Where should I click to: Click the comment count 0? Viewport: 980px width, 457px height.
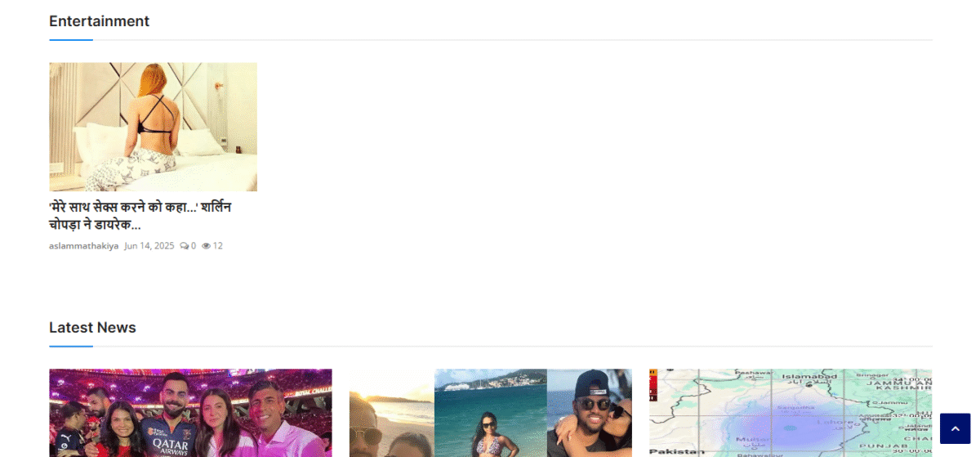[194, 246]
